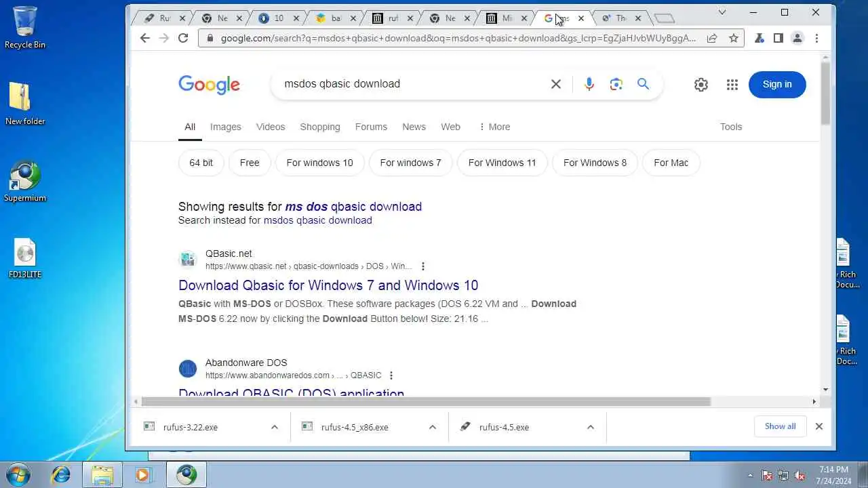Open the Chrome Labs flask icon
This screenshot has height=488, width=868.
(759, 39)
